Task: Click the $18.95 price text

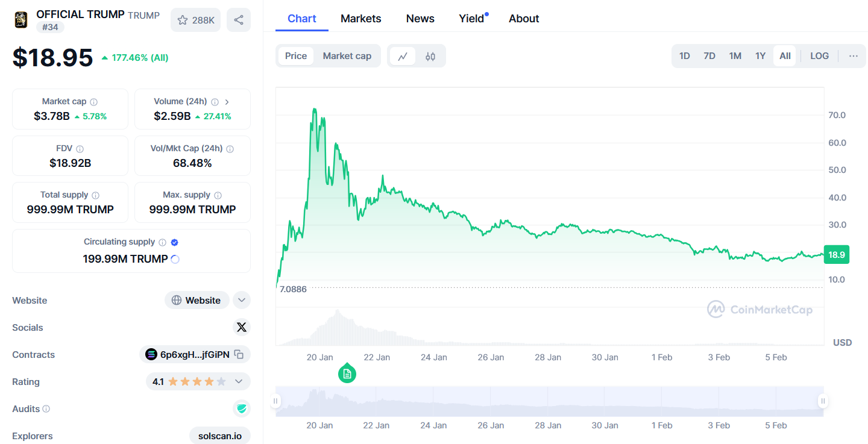Action: click(x=53, y=57)
